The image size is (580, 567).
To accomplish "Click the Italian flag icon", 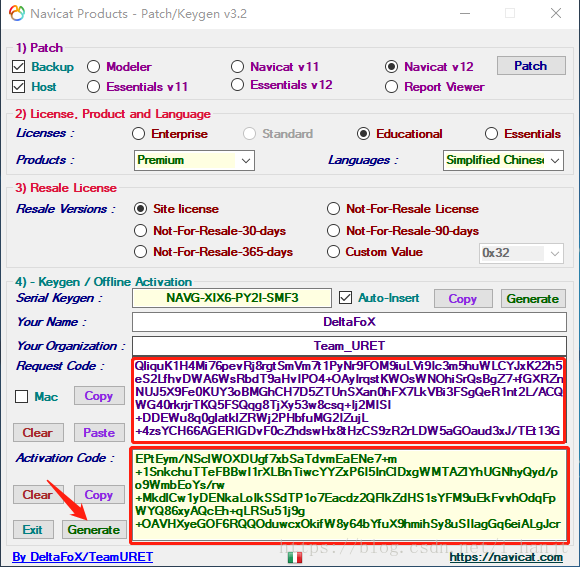I will pos(295,557).
